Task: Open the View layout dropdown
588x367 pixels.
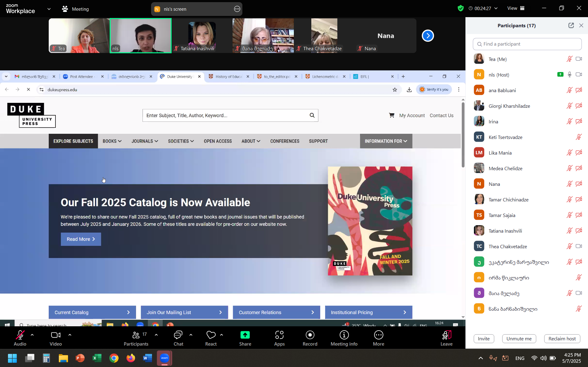Action: coord(516,8)
